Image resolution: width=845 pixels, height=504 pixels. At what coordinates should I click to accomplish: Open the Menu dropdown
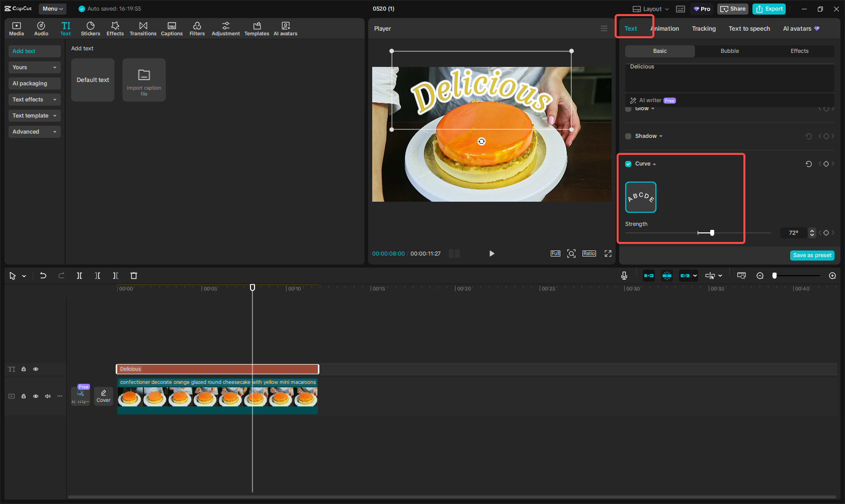[53, 9]
